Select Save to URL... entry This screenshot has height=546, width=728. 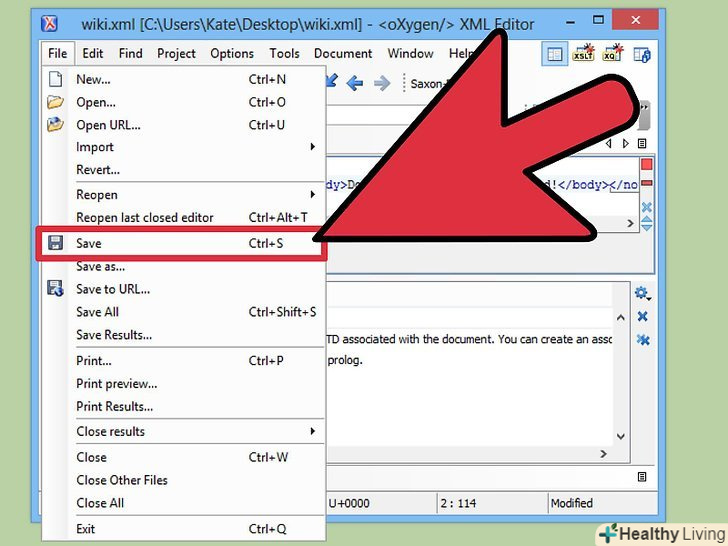183,289
